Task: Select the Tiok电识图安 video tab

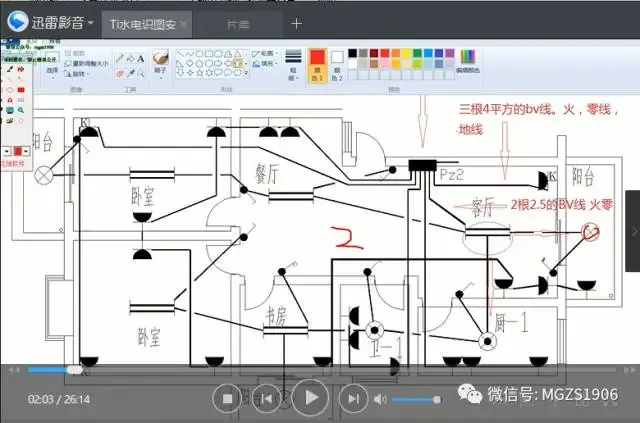Action: (x=142, y=24)
